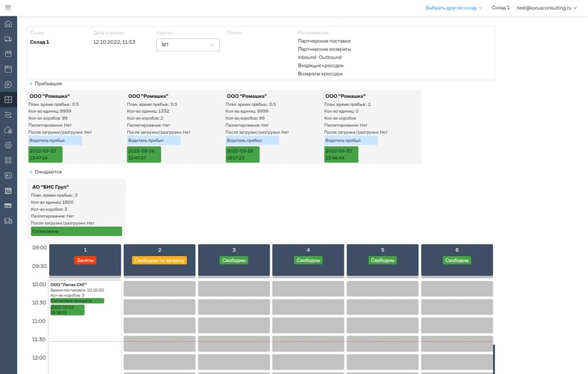
Task: Click the gear settings icon in sidebar
Action: (8, 145)
